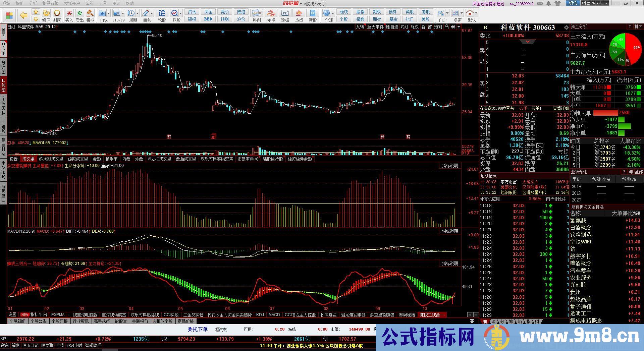This screenshot has width=644, height=351.
Task: Click the 买入 (Buy) toolbar icon
Action: 69,13
